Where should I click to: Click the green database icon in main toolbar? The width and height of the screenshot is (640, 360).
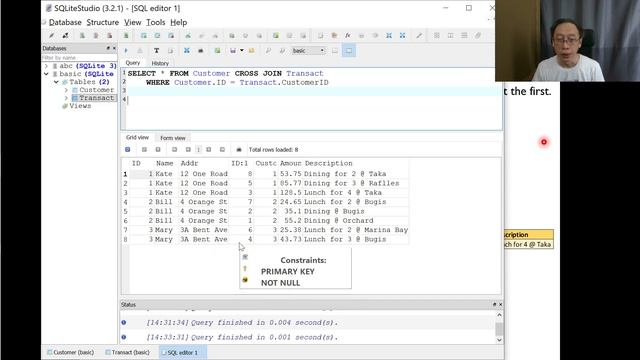click(126, 36)
